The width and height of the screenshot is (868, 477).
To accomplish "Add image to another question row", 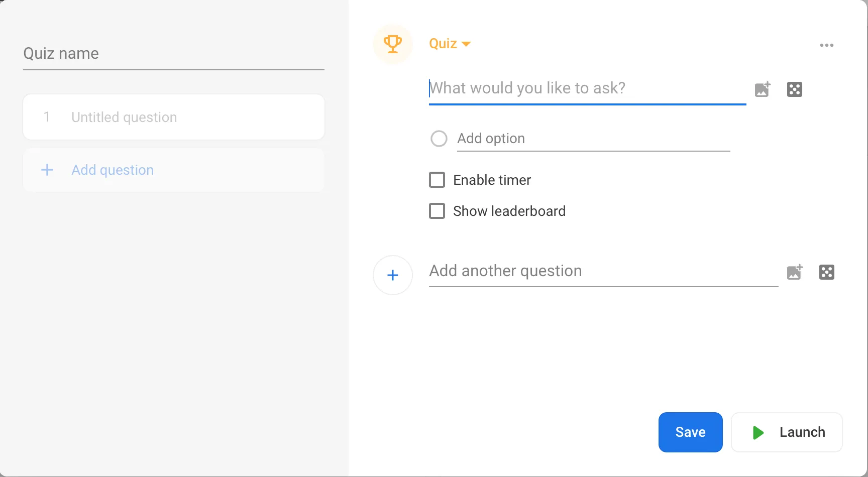I will click(x=795, y=272).
